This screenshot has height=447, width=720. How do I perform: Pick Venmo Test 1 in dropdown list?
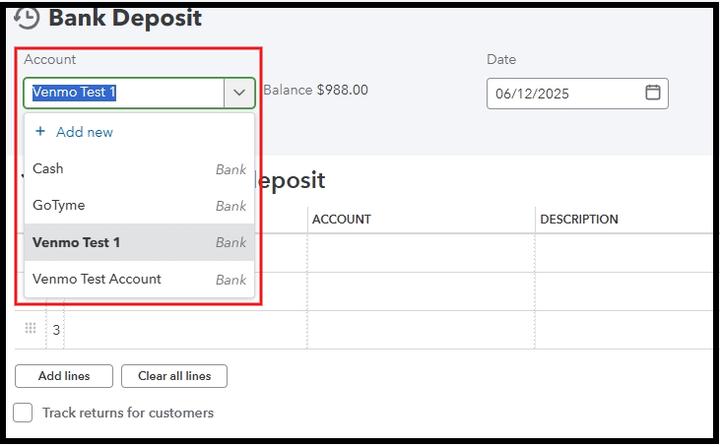point(76,242)
